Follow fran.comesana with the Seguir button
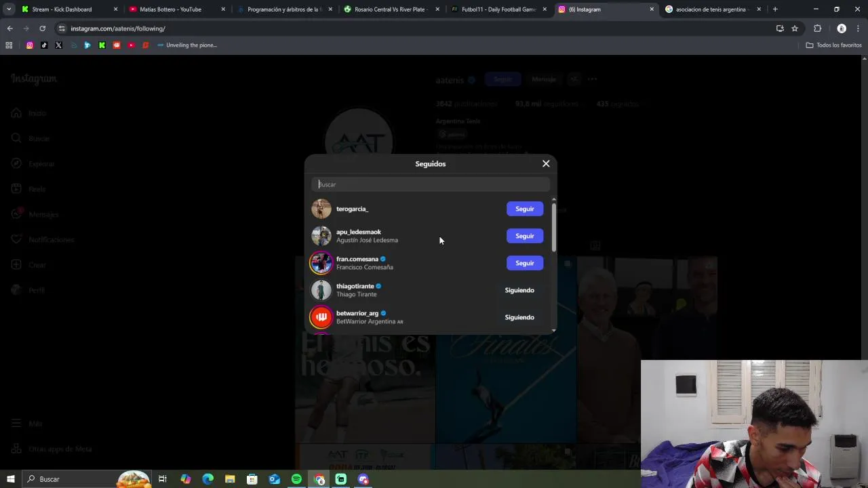 tap(525, 263)
